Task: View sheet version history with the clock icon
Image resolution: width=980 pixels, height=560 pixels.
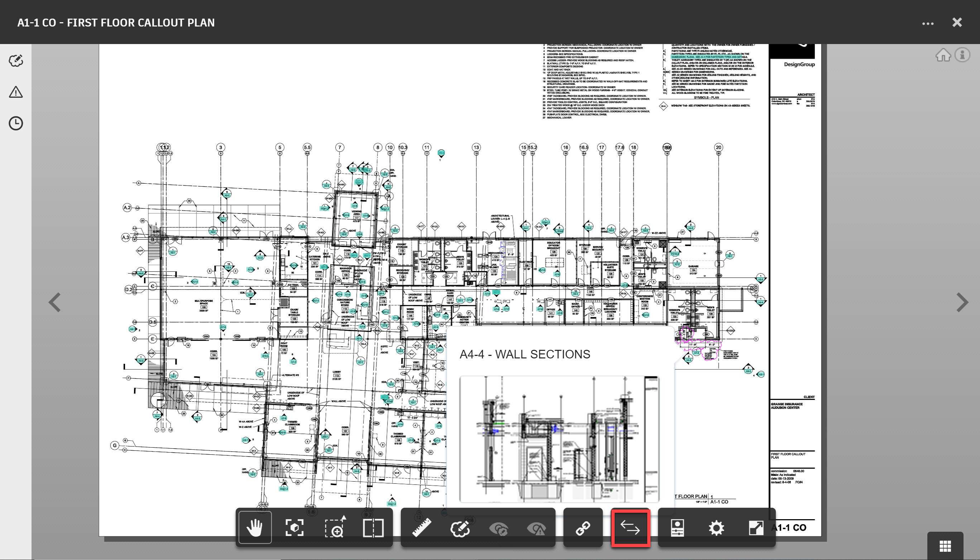Action: click(16, 124)
